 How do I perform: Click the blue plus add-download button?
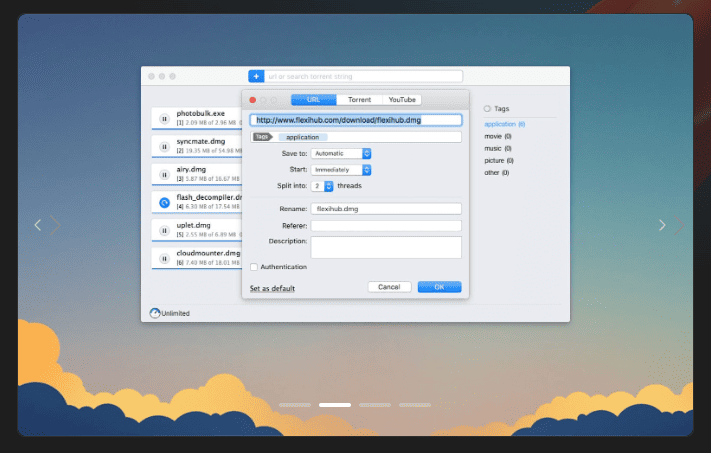coord(256,76)
